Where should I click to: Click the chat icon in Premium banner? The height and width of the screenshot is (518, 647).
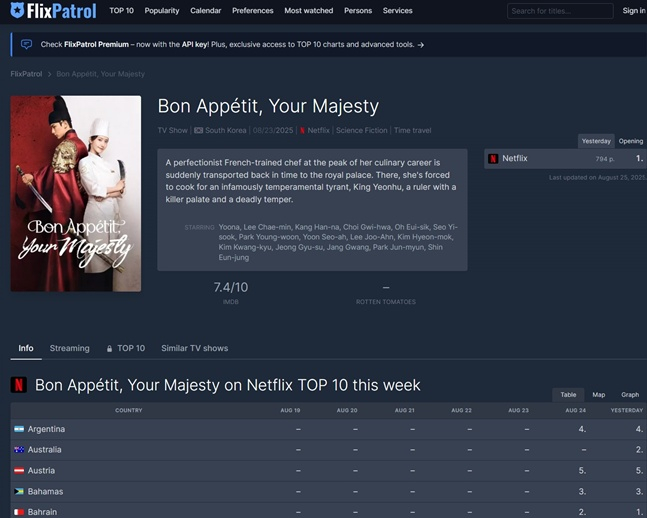[x=26, y=45]
